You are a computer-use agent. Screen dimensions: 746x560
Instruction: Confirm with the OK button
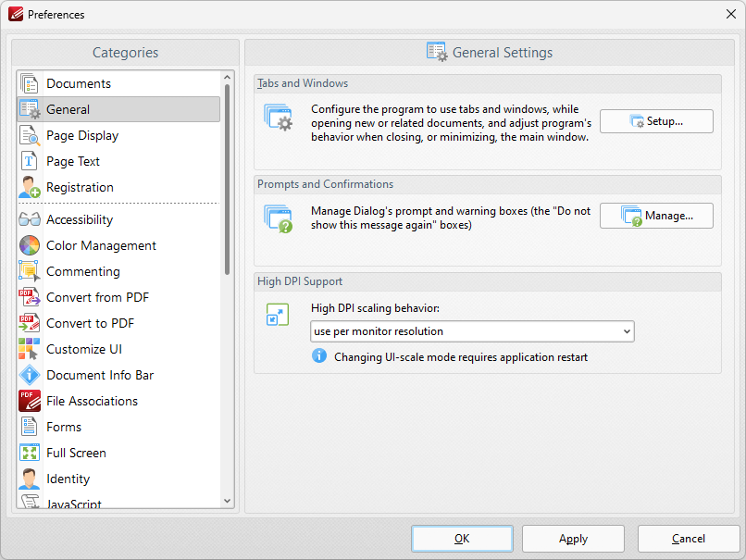click(x=462, y=539)
